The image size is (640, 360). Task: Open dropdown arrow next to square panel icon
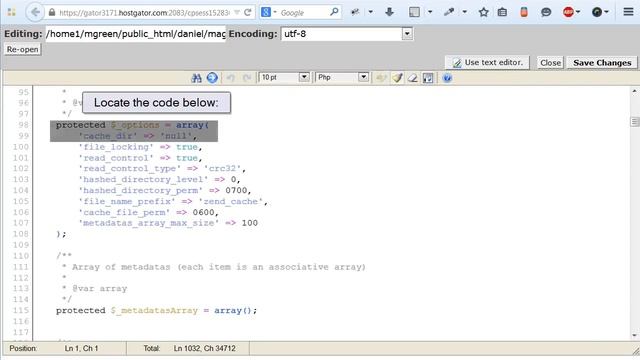click(x=430, y=12)
